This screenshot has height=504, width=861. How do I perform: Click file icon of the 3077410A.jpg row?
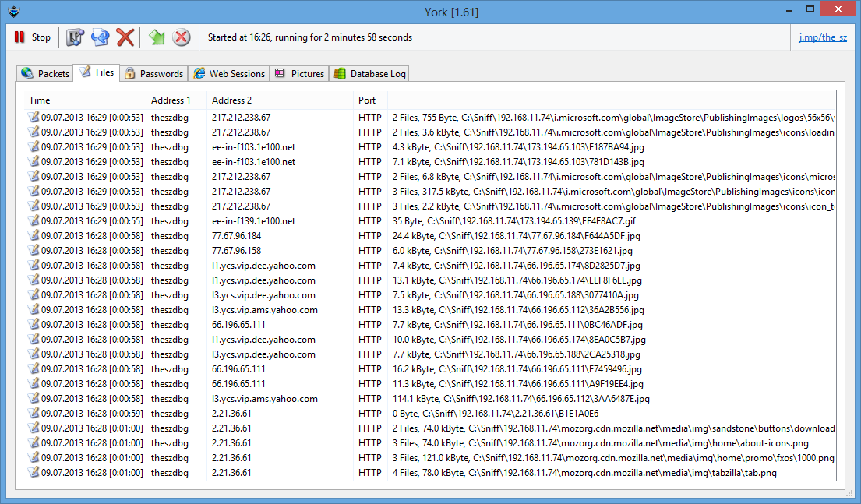click(x=34, y=294)
